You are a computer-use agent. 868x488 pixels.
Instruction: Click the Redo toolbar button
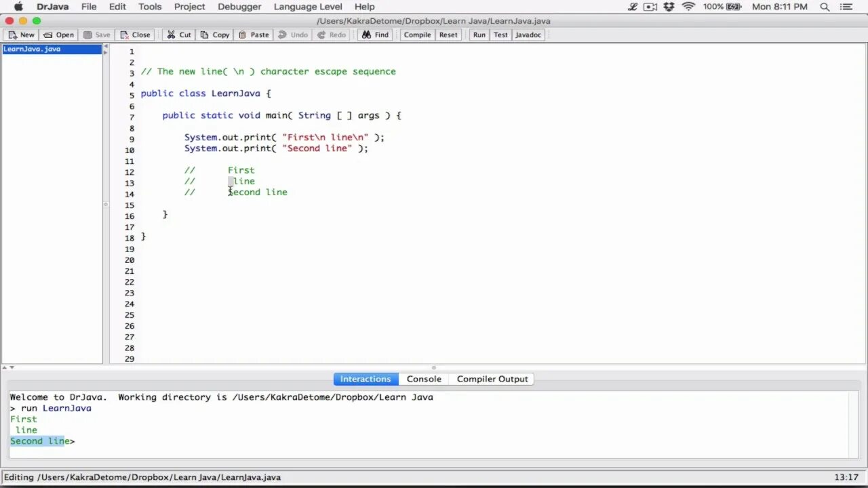(332, 35)
